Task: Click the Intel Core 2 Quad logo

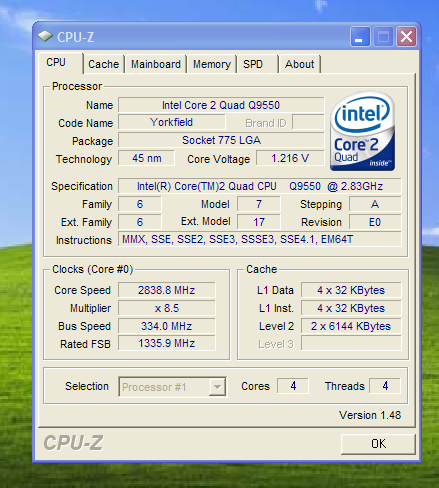Action: coord(362,131)
